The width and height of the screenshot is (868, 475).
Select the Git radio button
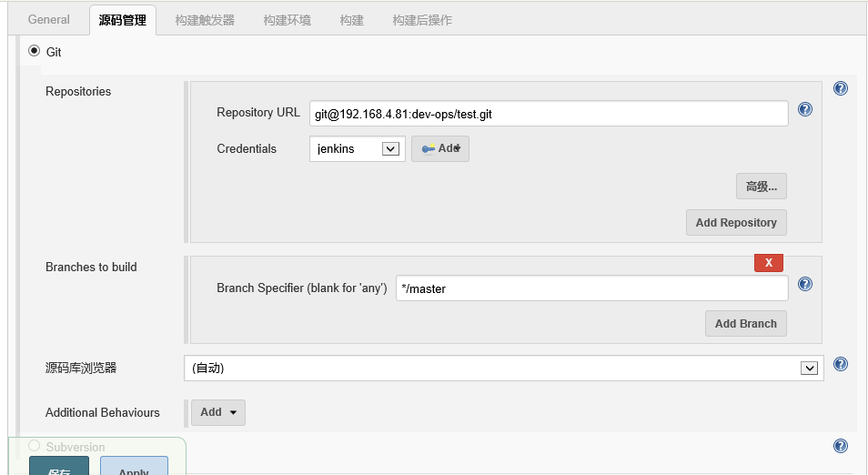pos(35,51)
